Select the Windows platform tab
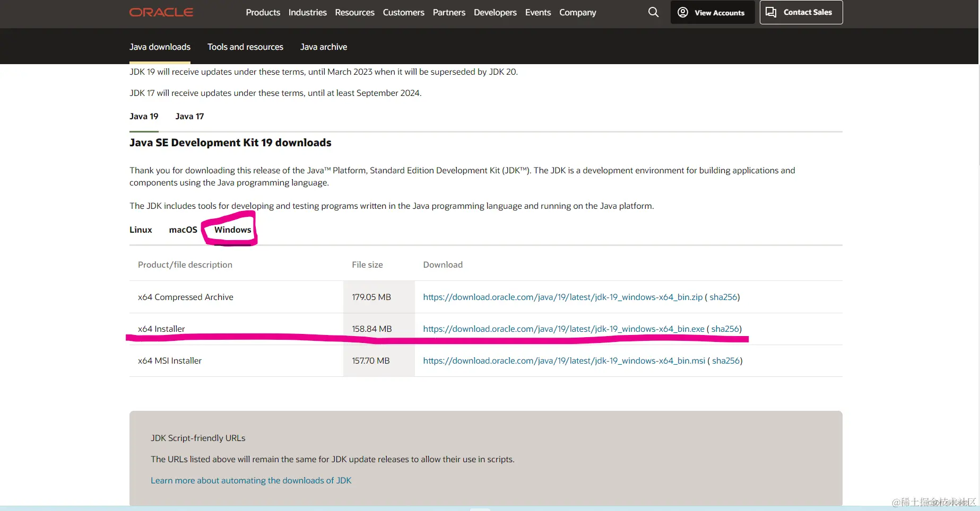Screen dimensions: 980x511 coord(232,230)
